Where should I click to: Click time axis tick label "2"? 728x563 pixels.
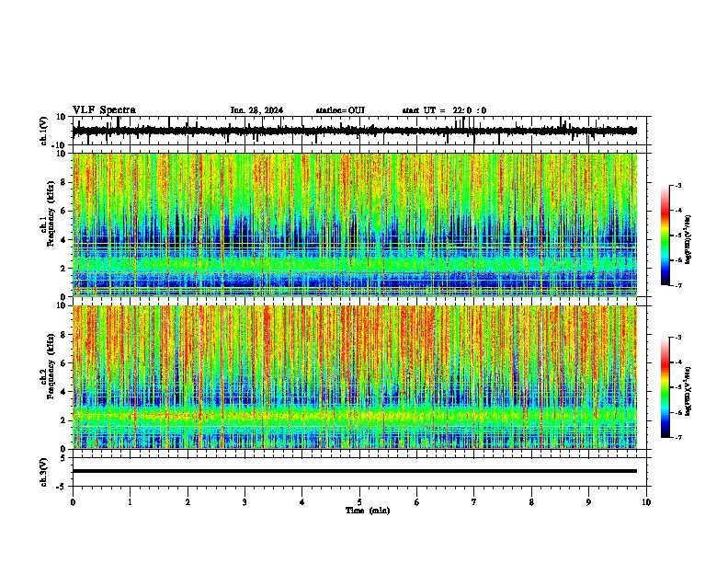tap(188, 502)
